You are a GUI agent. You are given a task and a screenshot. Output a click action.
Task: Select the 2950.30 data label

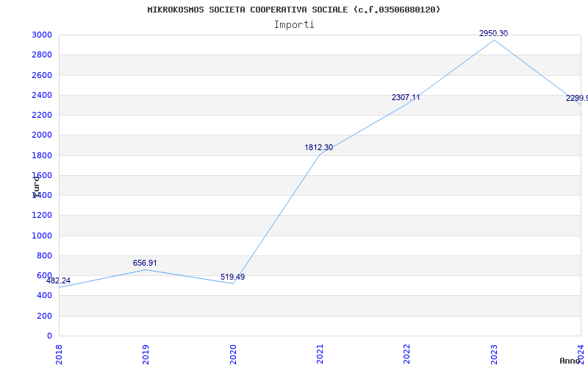click(x=493, y=33)
